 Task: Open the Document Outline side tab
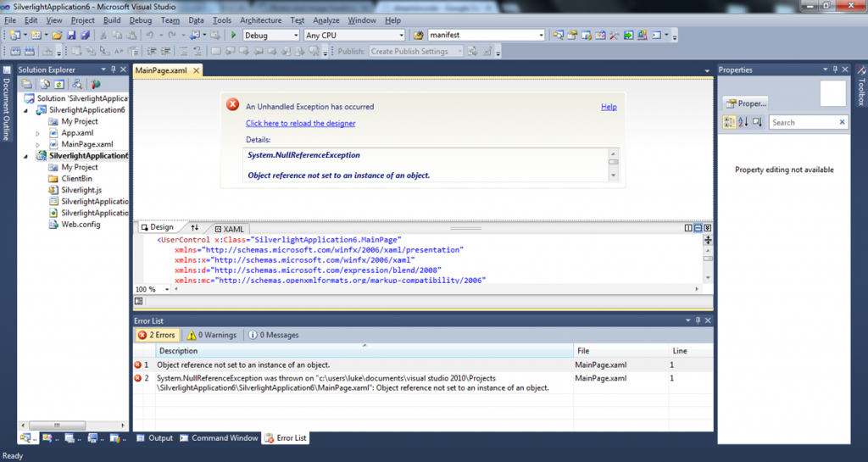7,103
